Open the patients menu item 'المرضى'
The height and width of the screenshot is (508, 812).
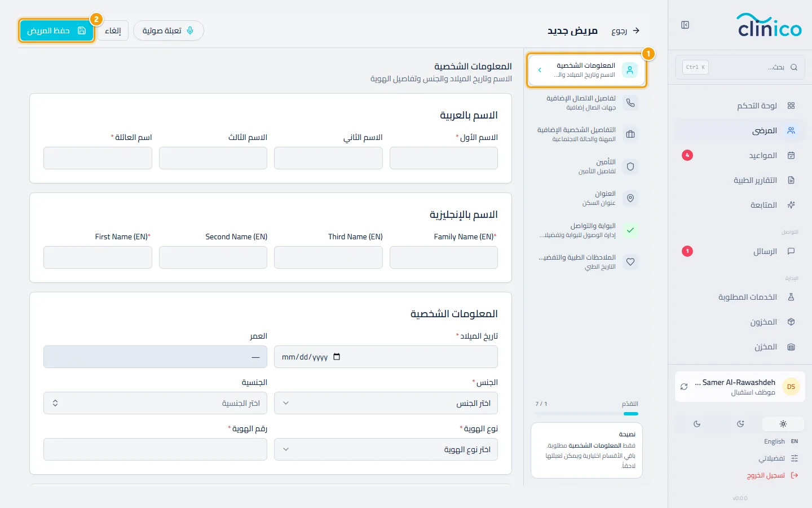740,130
